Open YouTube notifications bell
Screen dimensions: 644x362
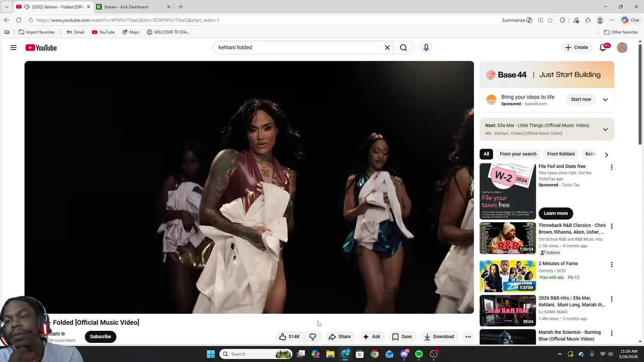point(603,47)
